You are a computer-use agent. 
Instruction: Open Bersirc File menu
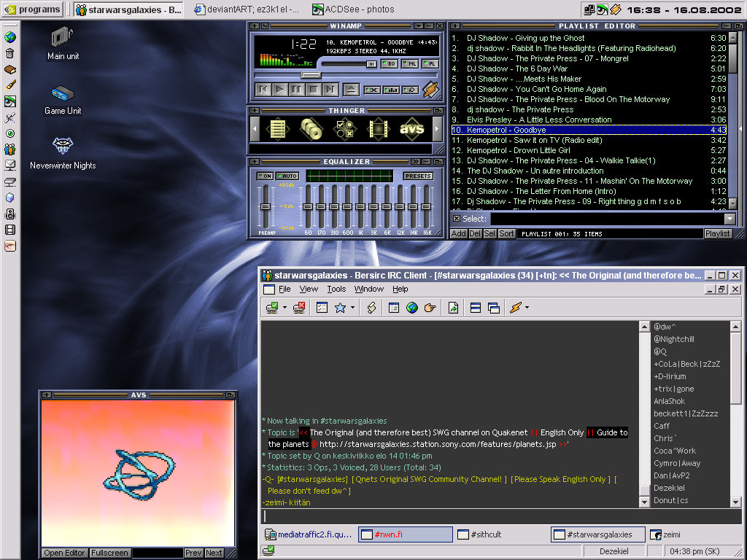tap(285, 289)
